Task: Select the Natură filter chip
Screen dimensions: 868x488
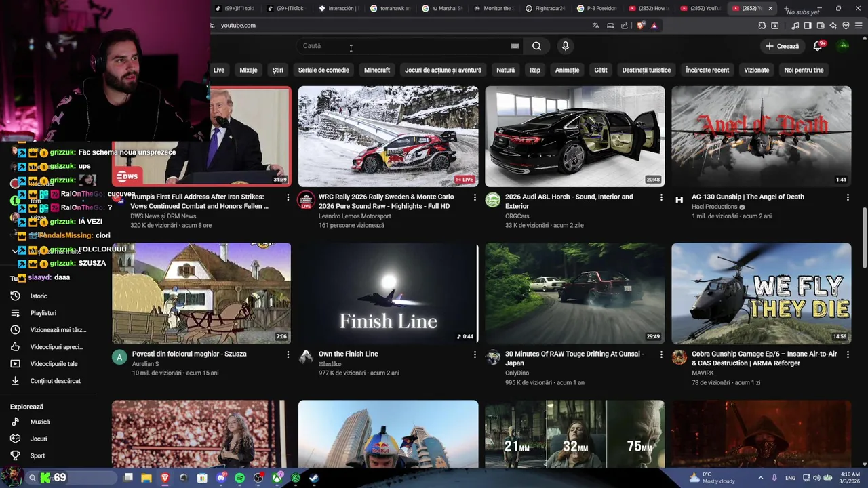Action: coord(505,70)
